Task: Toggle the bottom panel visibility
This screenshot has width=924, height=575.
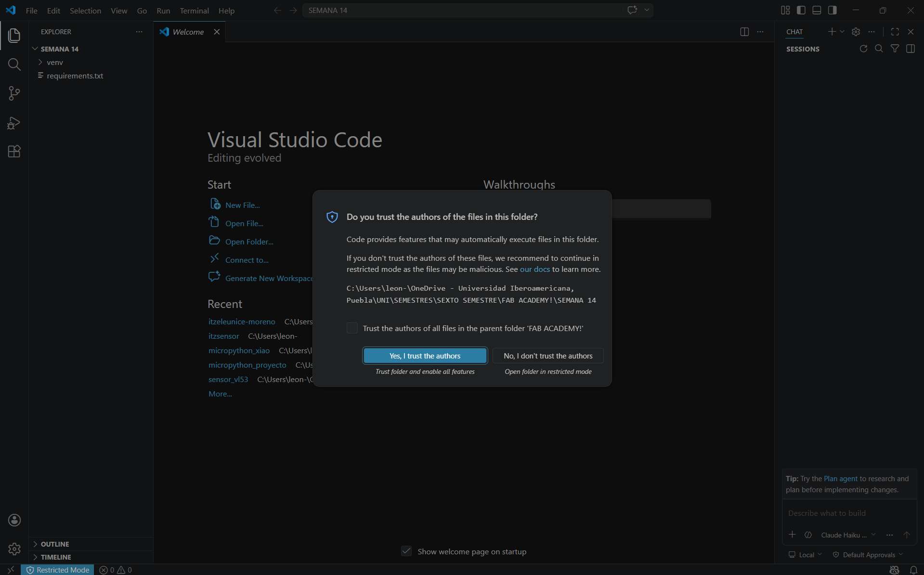Action: point(817,10)
